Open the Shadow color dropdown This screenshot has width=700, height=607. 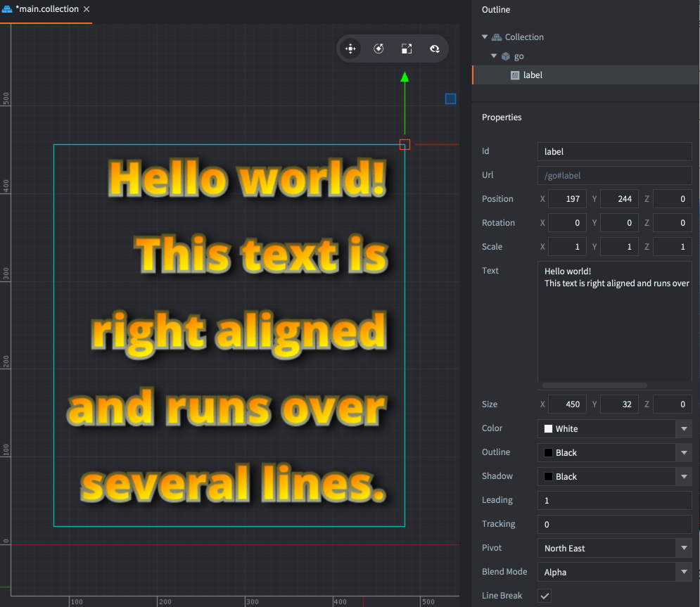(x=683, y=476)
